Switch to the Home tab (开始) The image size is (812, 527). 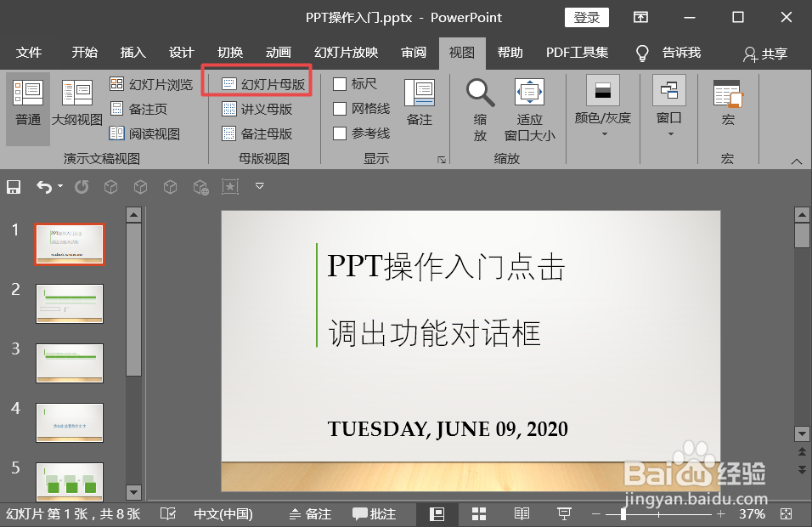point(84,53)
